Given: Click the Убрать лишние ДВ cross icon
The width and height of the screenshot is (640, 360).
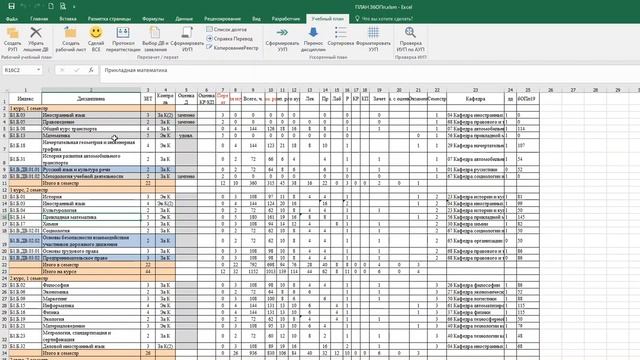Looking at the screenshot, I should 36,32.
